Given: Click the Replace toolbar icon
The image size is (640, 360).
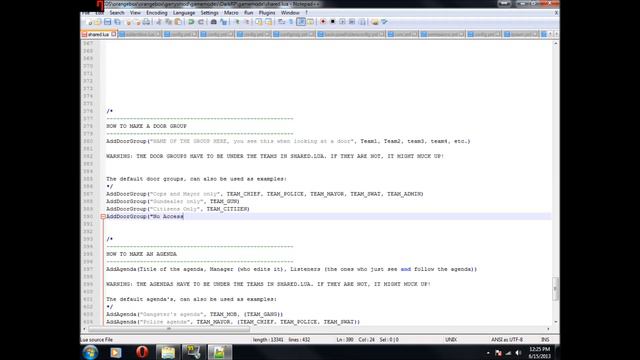Looking at the screenshot, I should (x=224, y=22).
